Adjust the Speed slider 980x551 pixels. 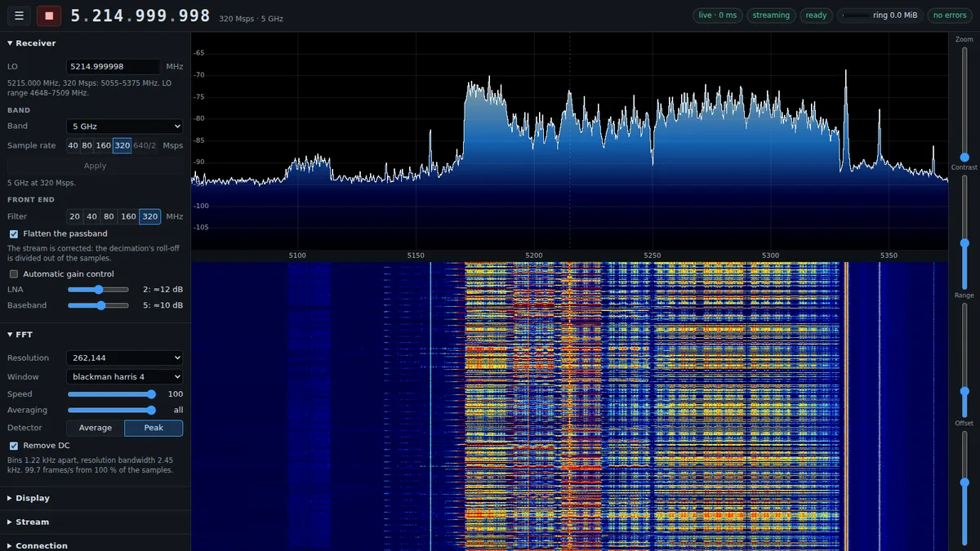pos(112,394)
